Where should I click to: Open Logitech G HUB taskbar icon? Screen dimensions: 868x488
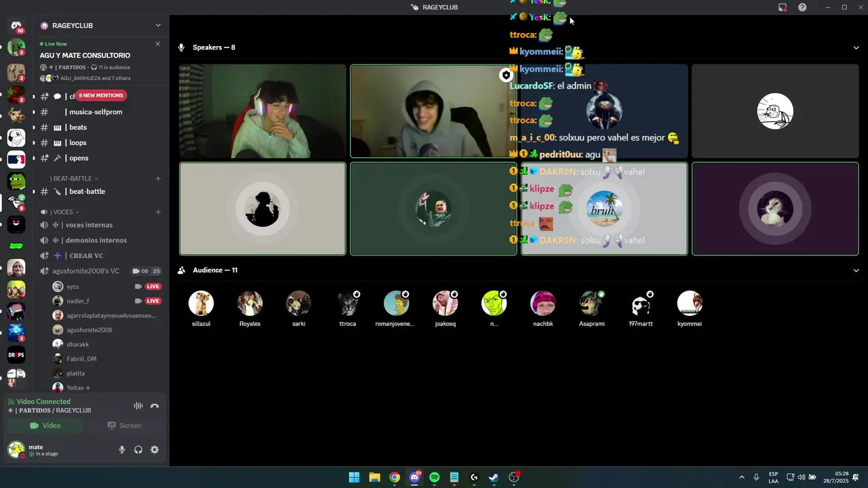474,477
